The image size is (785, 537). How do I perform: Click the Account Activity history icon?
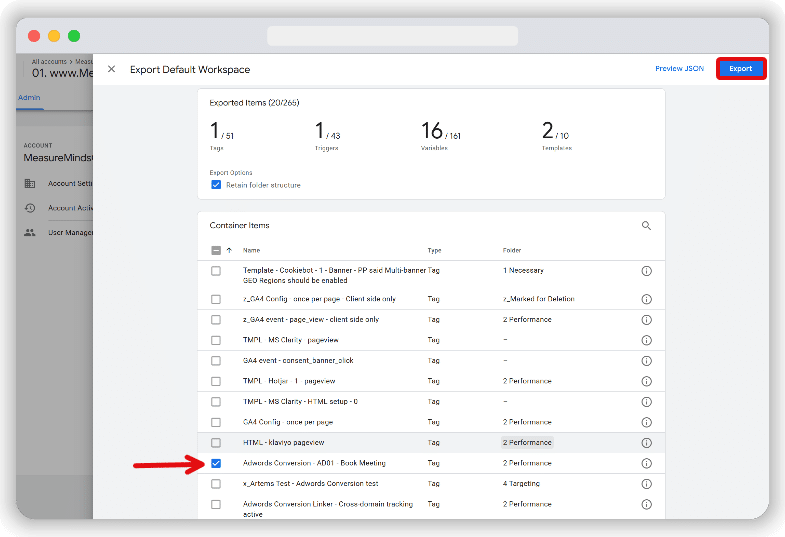[30, 208]
